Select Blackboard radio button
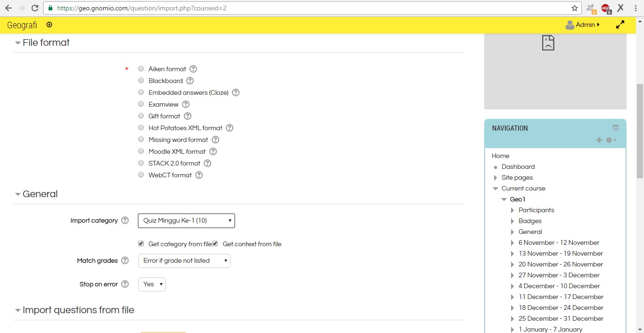The height and width of the screenshot is (333, 644). [141, 80]
